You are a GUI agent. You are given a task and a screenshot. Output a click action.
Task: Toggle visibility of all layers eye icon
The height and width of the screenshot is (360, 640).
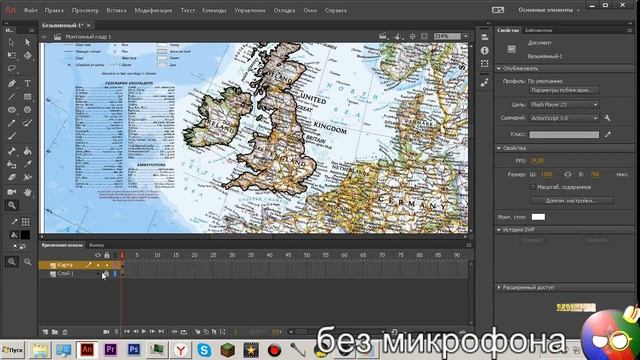pyautogui.click(x=98, y=255)
